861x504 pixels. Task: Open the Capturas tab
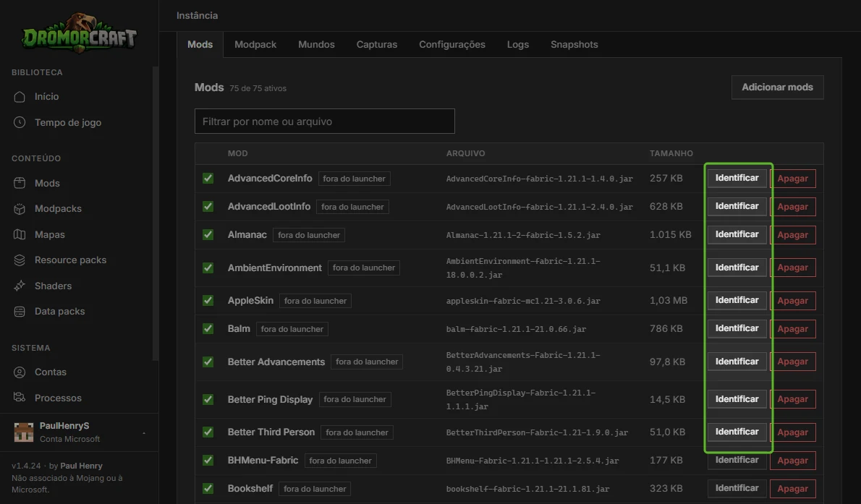(x=377, y=45)
